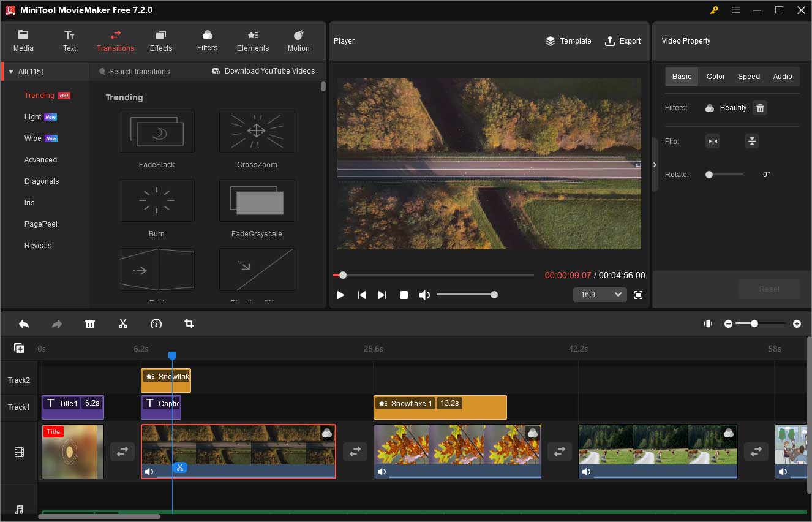Open the speed gauge tool
The height and width of the screenshot is (522, 812).
(156, 323)
